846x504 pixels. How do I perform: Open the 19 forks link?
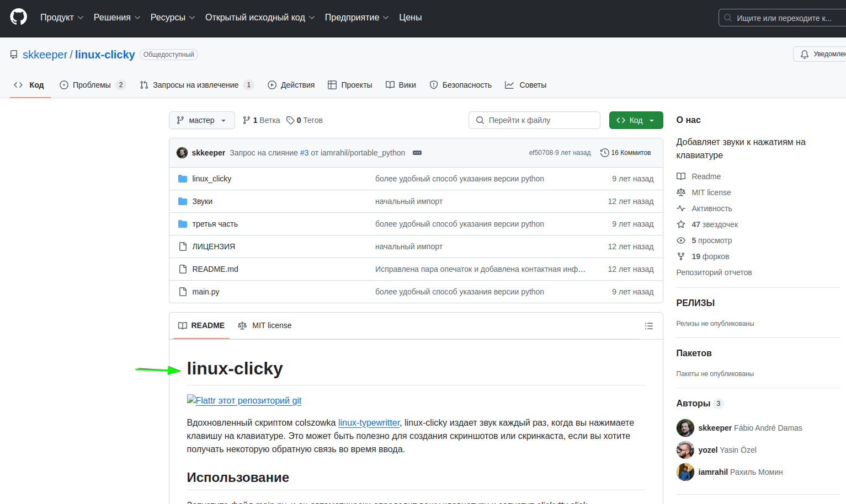pos(710,256)
